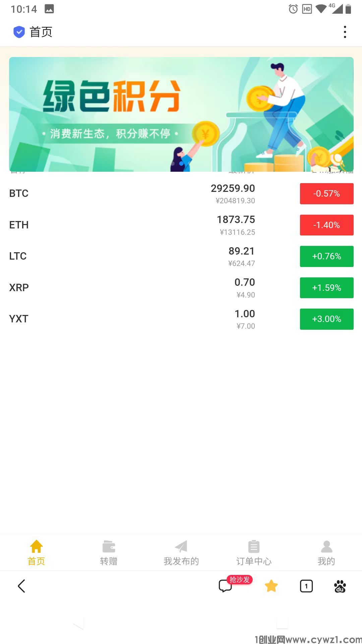Bookmark page with the yellow star
Image resolution: width=362 pixels, height=644 pixels.
pyautogui.click(x=271, y=586)
